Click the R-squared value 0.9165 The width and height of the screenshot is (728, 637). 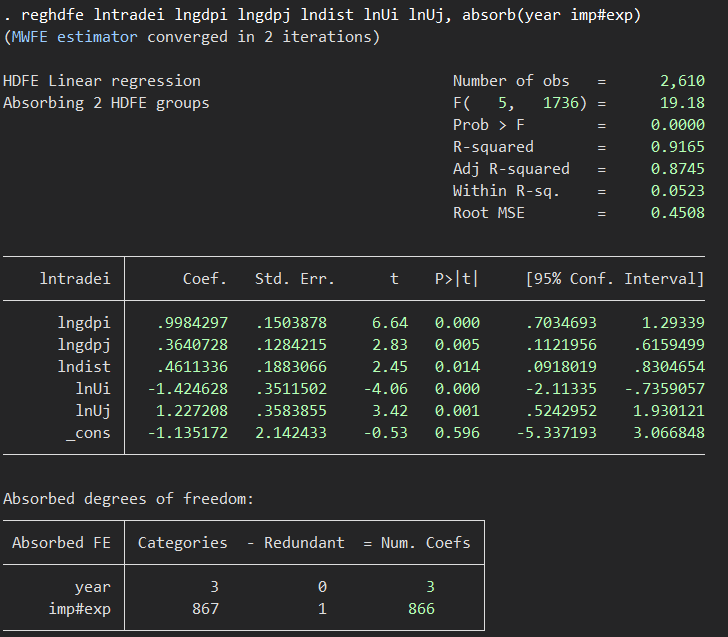click(677, 147)
